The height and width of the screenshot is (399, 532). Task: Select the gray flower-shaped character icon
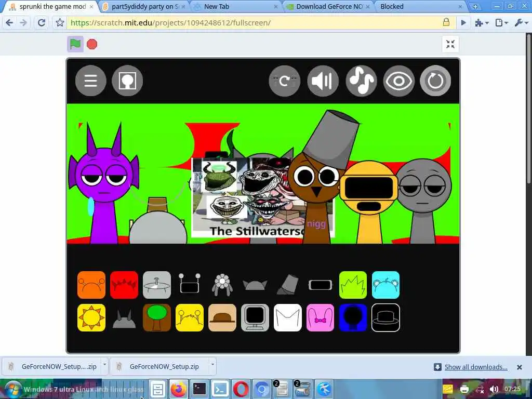click(x=222, y=285)
